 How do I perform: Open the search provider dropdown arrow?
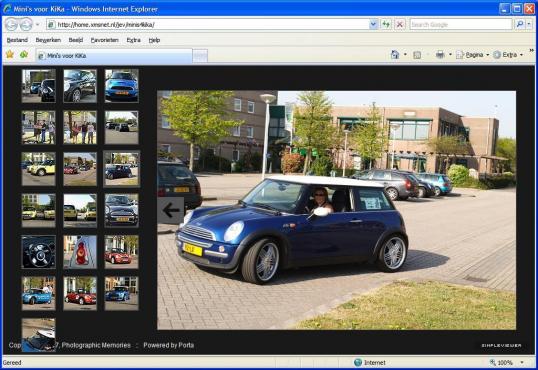(529, 24)
